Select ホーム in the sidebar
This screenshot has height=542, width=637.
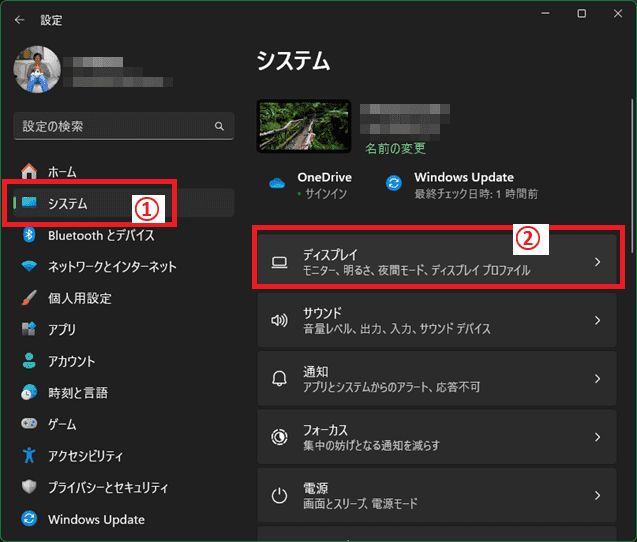[62, 172]
